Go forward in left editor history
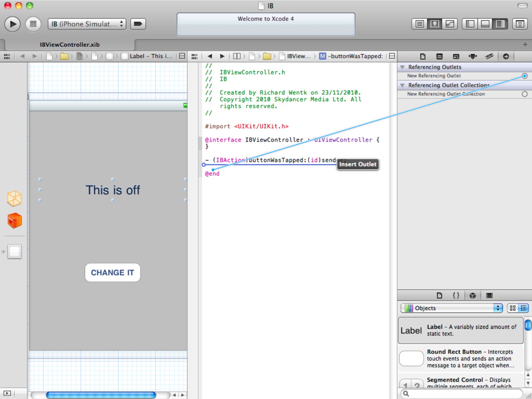Viewport: 532px width, 399px height. click(x=34, y=56)
